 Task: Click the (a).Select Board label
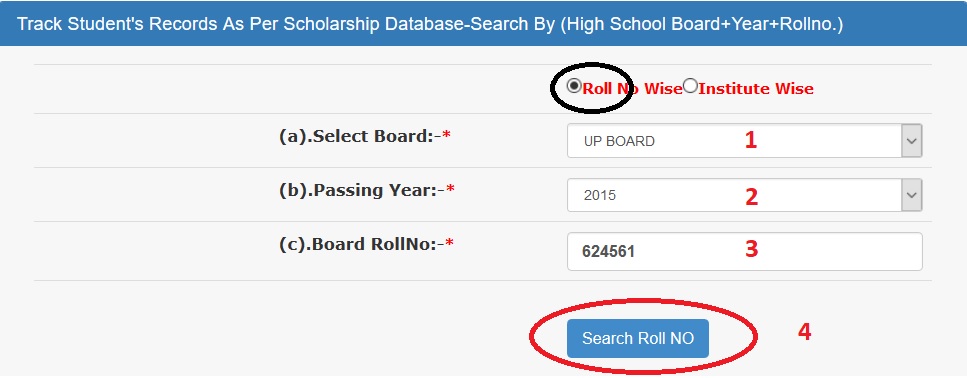point(361,136)
